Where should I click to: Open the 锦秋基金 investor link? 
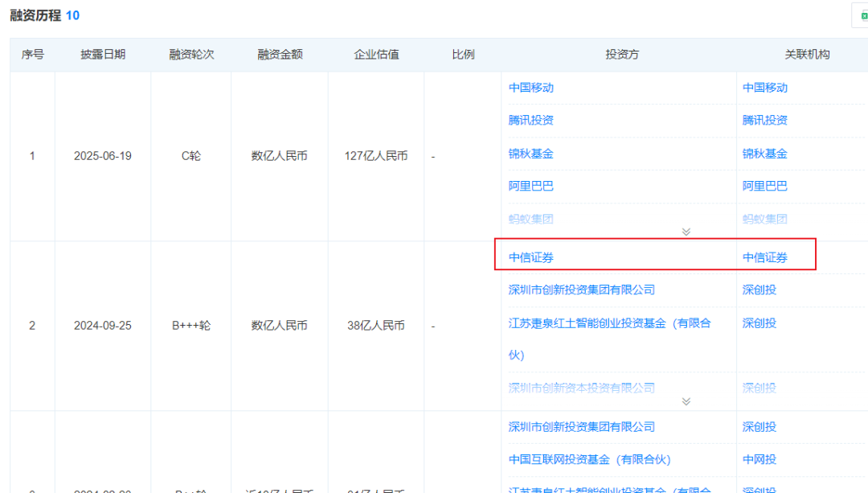coord(530,154)
